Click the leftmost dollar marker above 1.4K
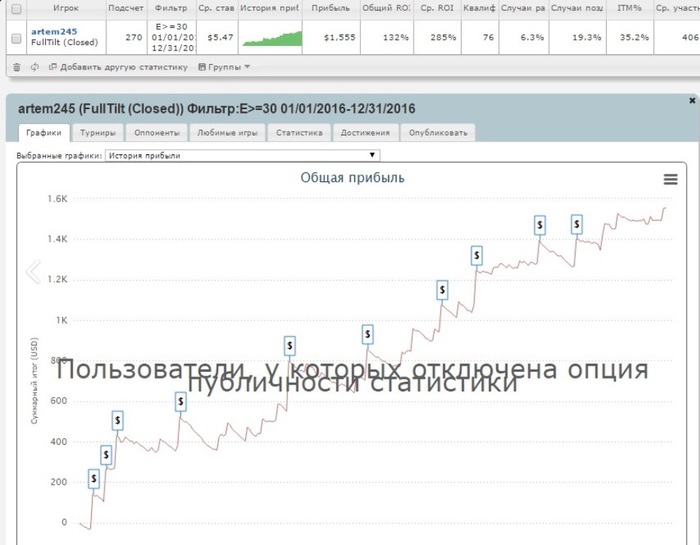Screen dimensions: 700x545 [540, 225]
